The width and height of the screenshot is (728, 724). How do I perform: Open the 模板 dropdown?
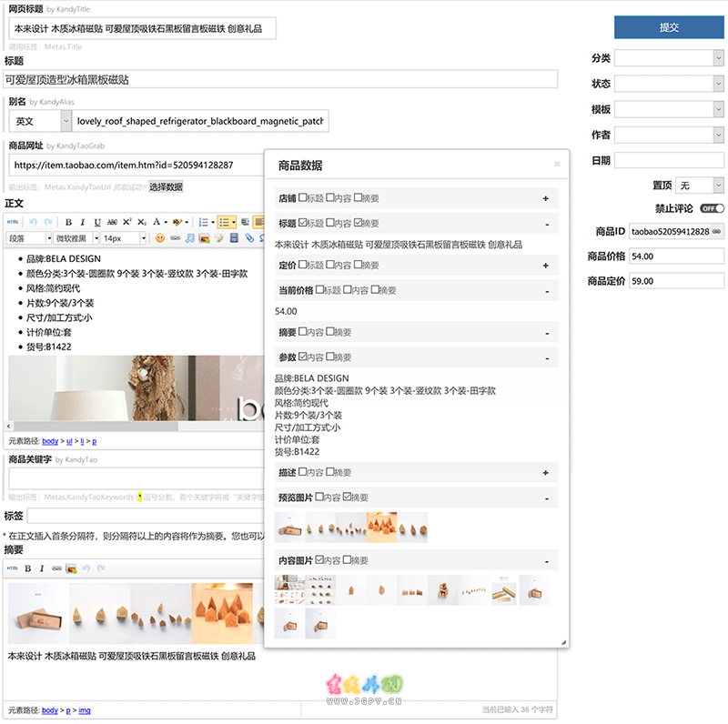click(669, 109)
